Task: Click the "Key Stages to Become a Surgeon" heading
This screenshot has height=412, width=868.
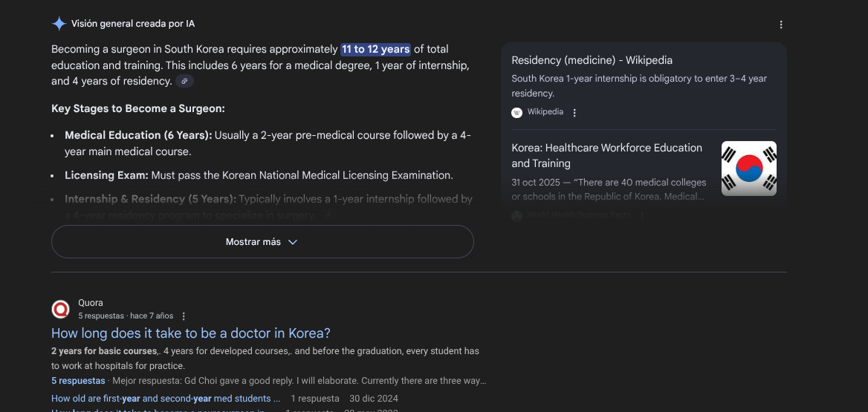Action: (138, 108)
